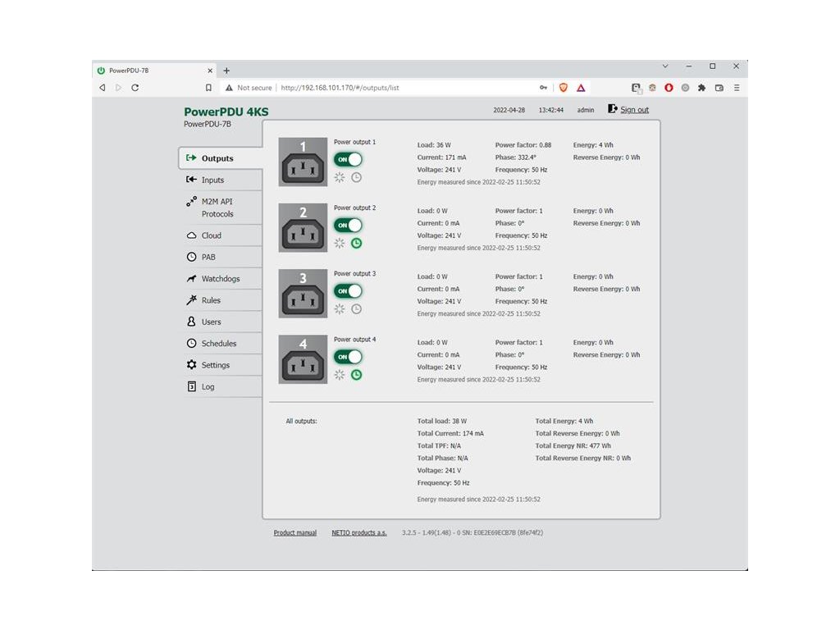Turn off Power output 2 switch
Screen dimensions: 840x630
348,225
